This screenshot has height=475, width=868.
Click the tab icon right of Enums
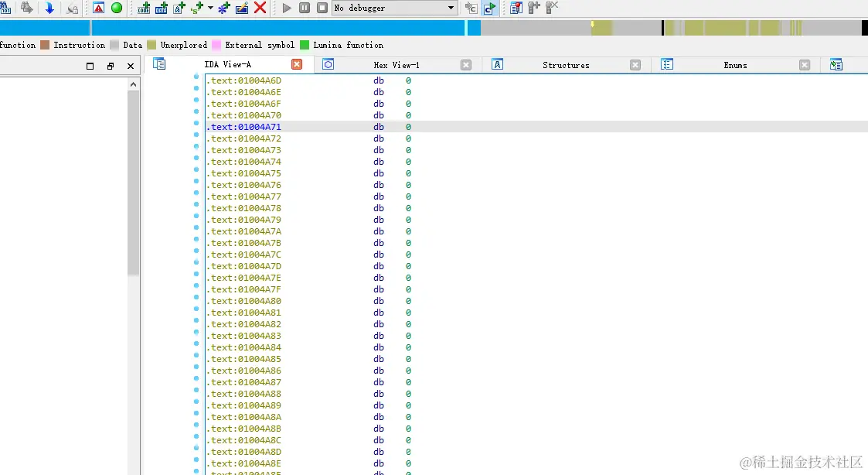(x=836, y=64)
